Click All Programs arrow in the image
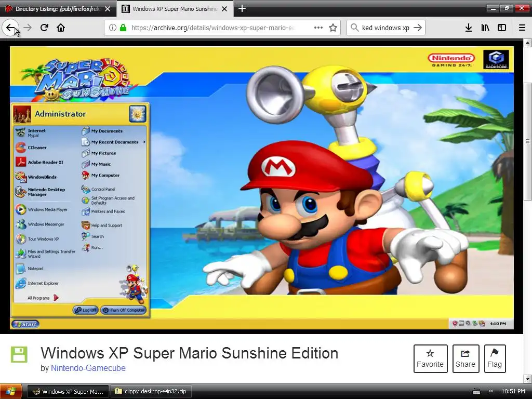This screenshot has height=399, width=532. tap(56, 298)
